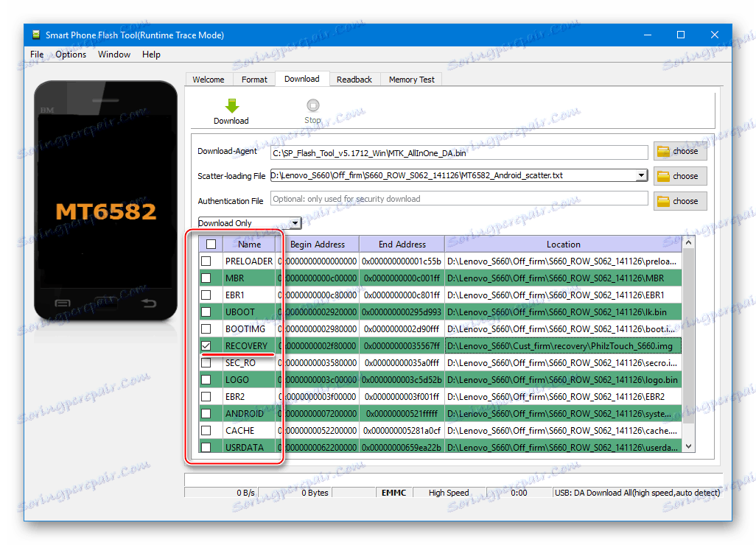Viewport: 756px width, 545px height.
Task: Expand the scatter-loading file dropdown arrow
Action: pos(641,176)
